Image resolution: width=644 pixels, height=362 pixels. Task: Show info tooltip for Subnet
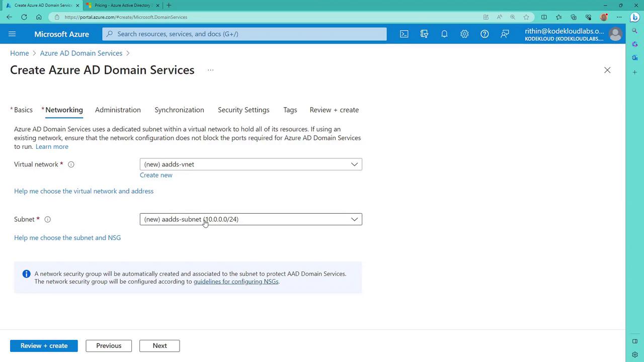click(48, 219)
